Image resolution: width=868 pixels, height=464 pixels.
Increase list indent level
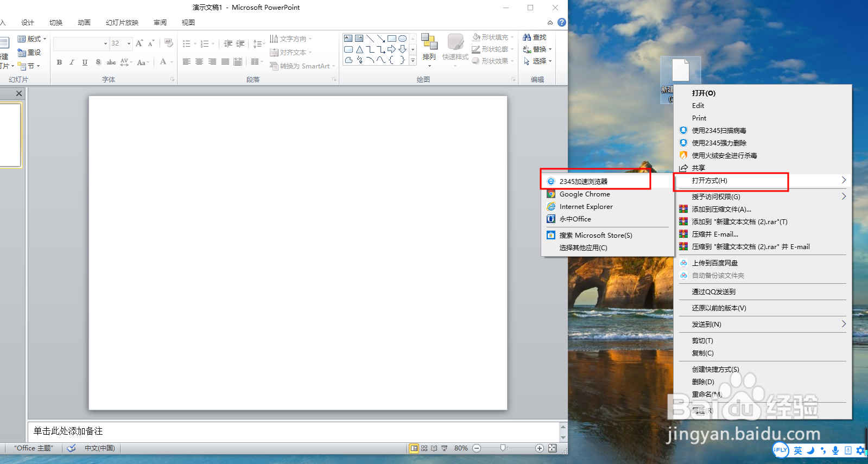240,43
